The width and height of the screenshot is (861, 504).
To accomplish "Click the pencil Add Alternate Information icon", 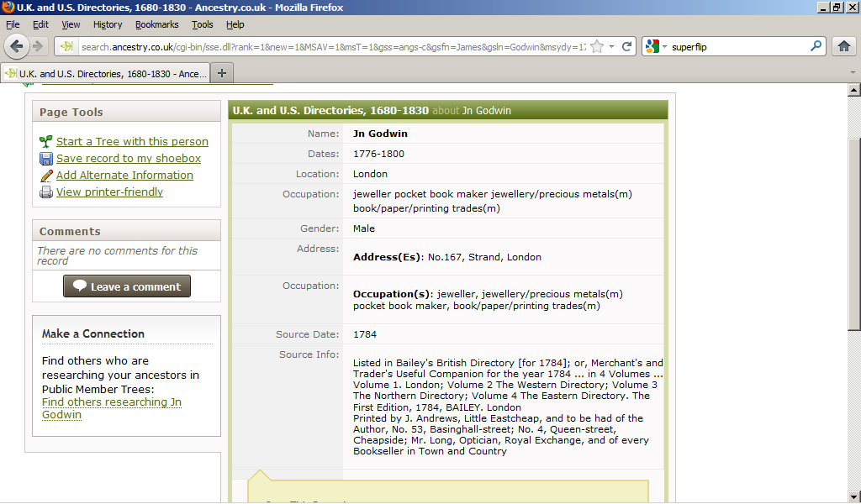I will click(46, 176).
